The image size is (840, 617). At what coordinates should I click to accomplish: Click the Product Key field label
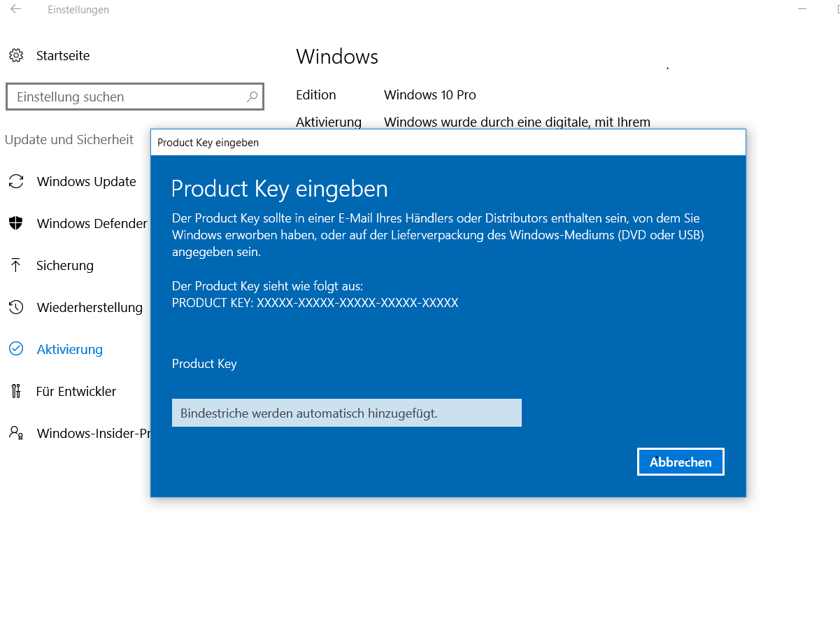[204, 364]
